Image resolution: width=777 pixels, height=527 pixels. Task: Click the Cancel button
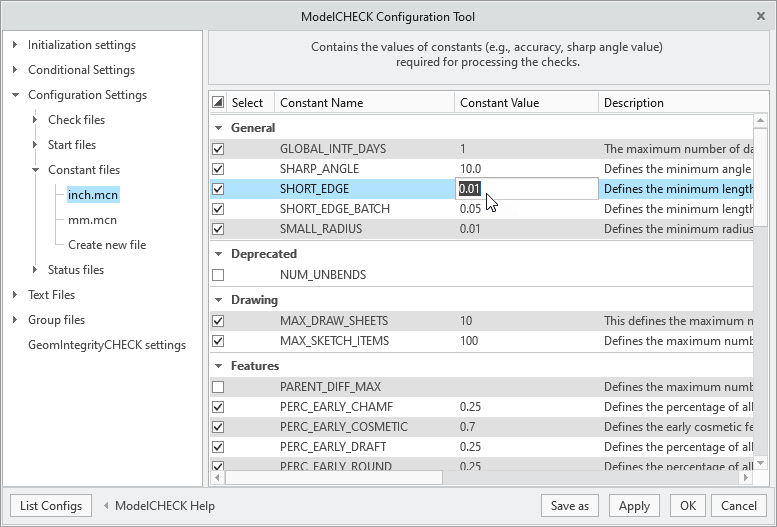click(x=739, y=506)
